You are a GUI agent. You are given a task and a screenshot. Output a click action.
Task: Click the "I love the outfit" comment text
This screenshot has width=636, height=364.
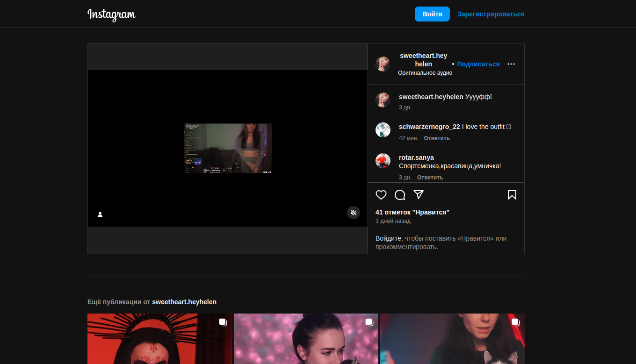[486, 127]
